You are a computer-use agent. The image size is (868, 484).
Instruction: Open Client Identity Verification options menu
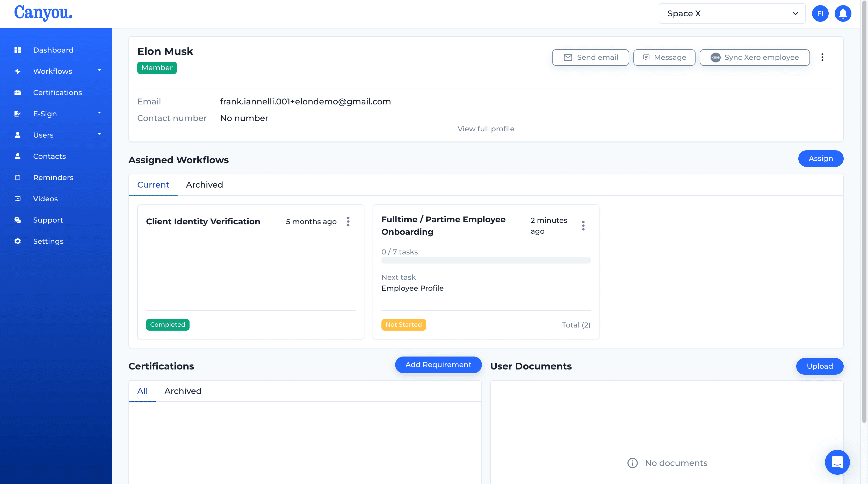pyautogui.click(x=348, y=222)
